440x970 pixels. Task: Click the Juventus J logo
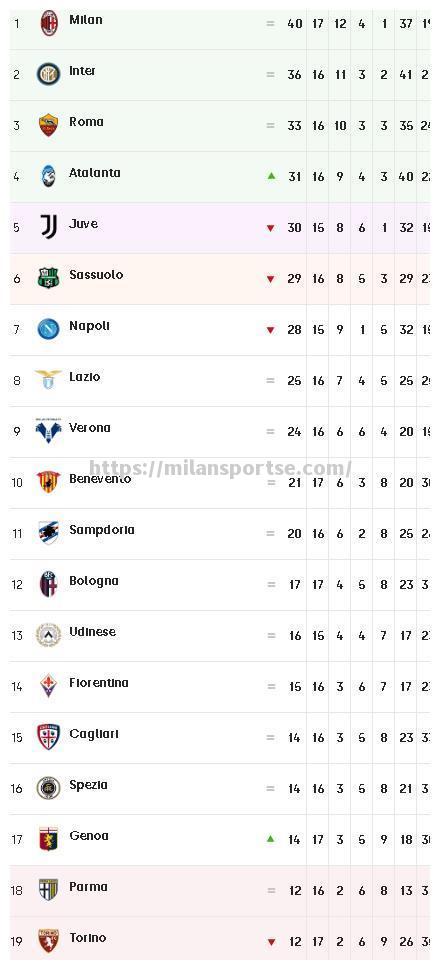(x=48, y=227)
